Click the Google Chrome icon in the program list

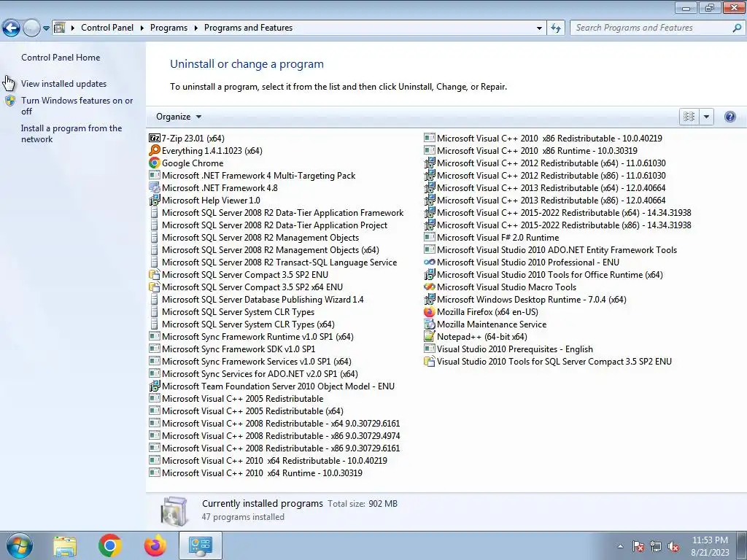click(x=155, y=163)
